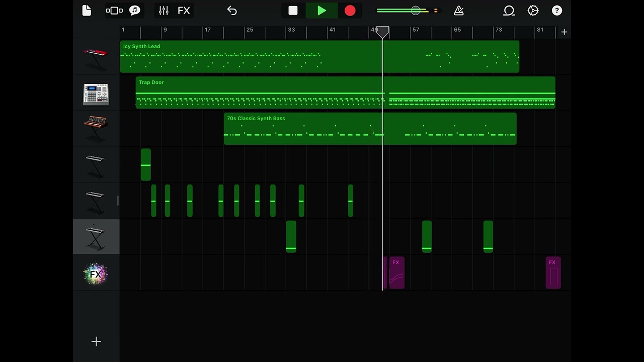Select highlighted sixth keyboard track icon

point(96,237)
